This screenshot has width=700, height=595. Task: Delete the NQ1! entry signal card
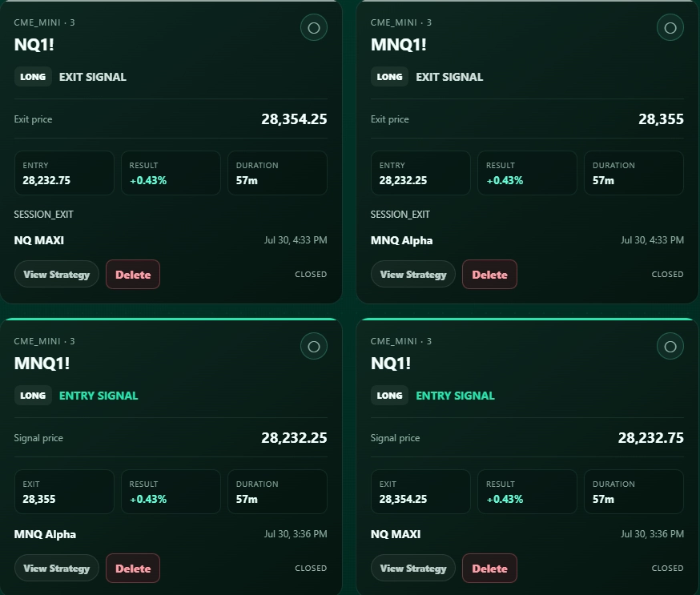pos(489,569)
